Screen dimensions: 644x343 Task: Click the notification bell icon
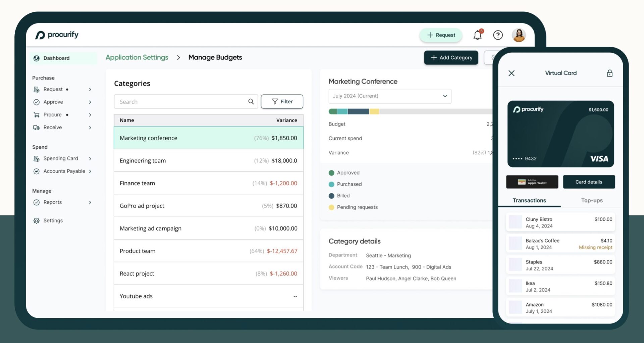pyautogui.click(x=477, y=35)
